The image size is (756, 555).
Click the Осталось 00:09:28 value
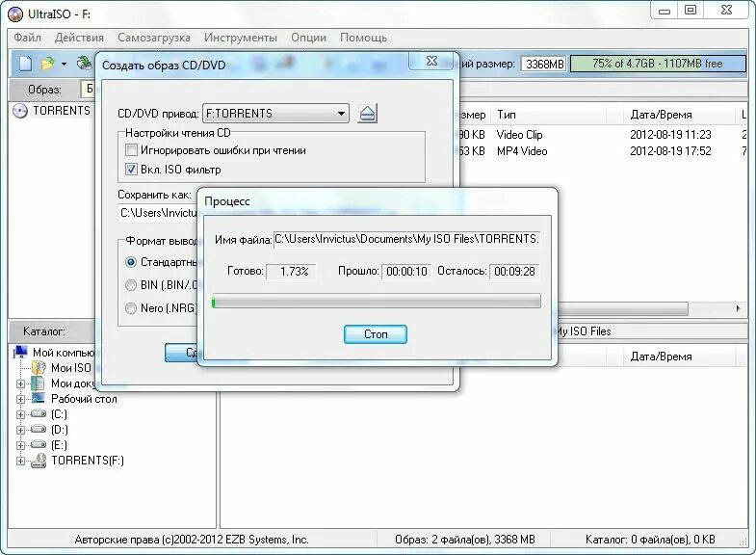[x=514, y=272]
